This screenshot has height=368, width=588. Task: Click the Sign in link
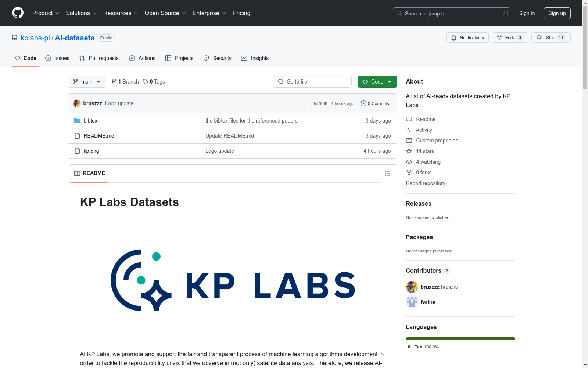(527, 13)
